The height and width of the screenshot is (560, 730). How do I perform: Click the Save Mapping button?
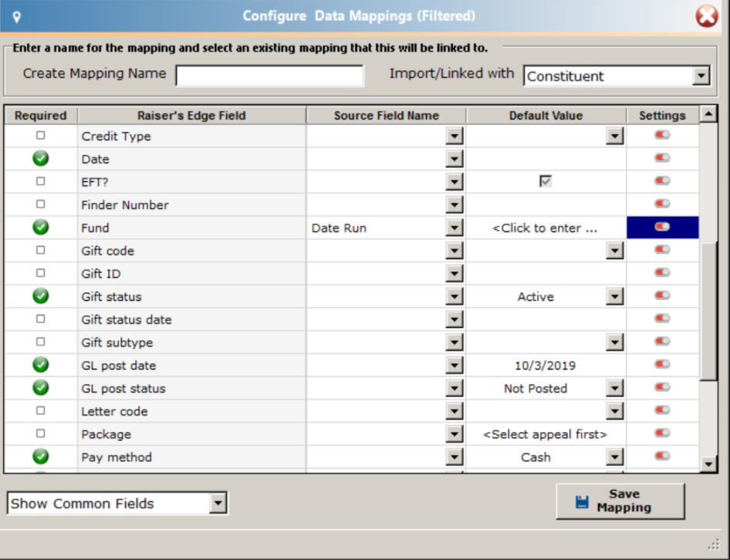click(620, 501)
